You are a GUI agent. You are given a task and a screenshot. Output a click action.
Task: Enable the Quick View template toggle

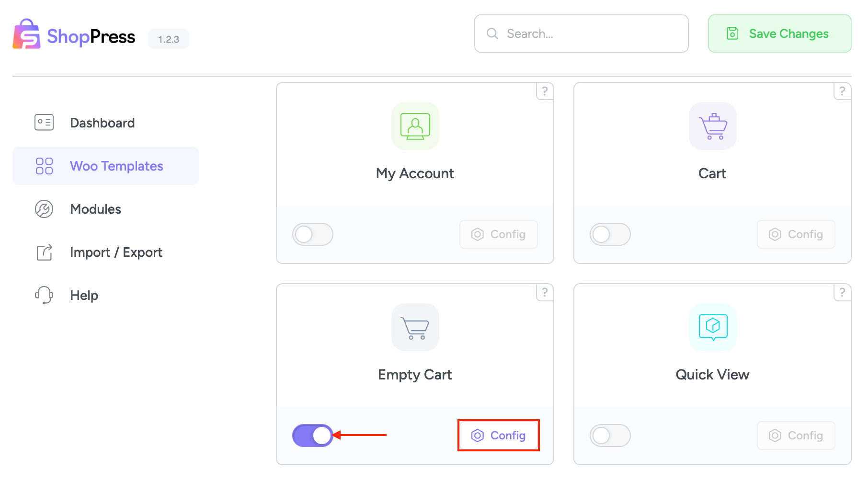coord(610,435)
